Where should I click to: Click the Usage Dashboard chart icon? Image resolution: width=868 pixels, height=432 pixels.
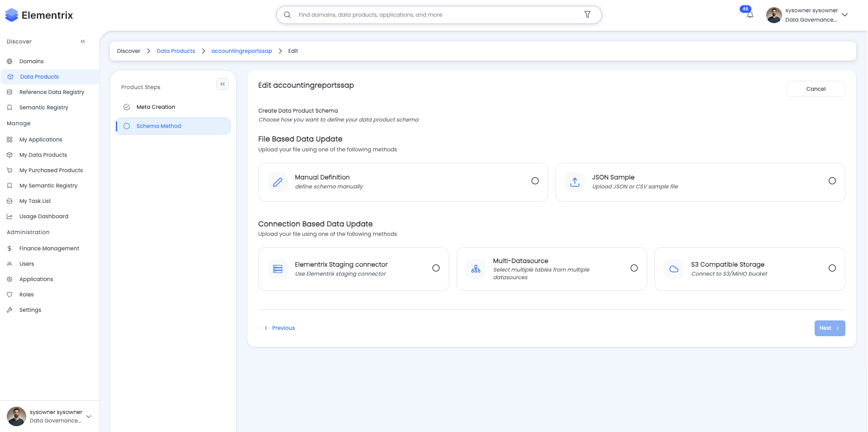click(9, 216)
